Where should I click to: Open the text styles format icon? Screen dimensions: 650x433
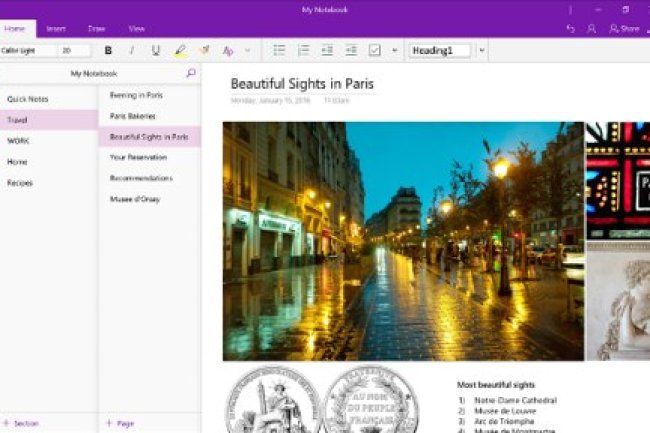click(228, 51)
